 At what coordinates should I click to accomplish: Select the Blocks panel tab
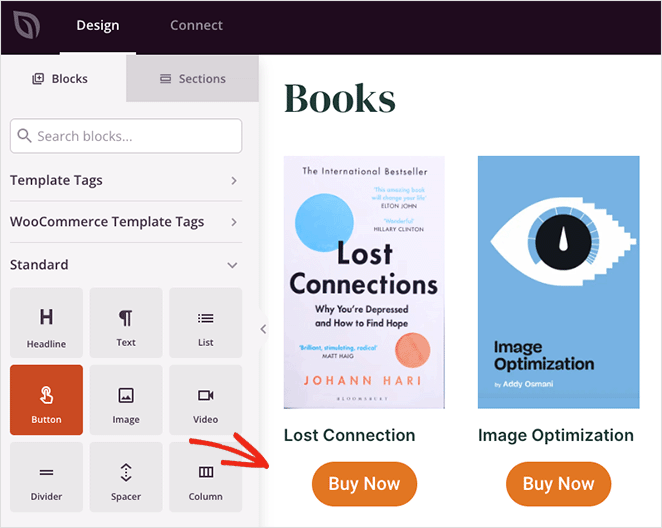click(x=60, y=79)
